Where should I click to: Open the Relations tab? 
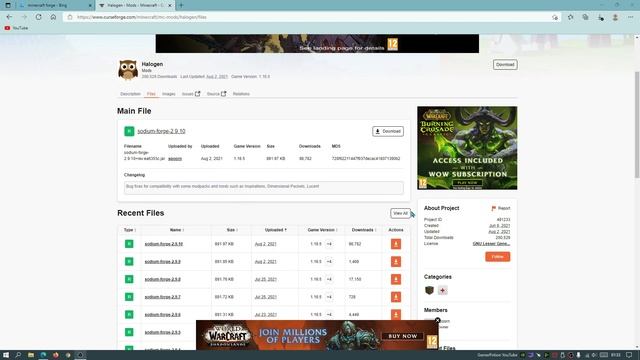pos(241,94)
